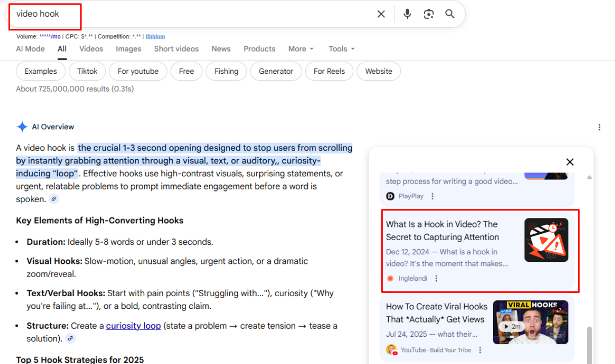The height and width of the screenshot is (364, 615).
Task: Clear the search query with the X icon
Action: (x=381, y=14)
